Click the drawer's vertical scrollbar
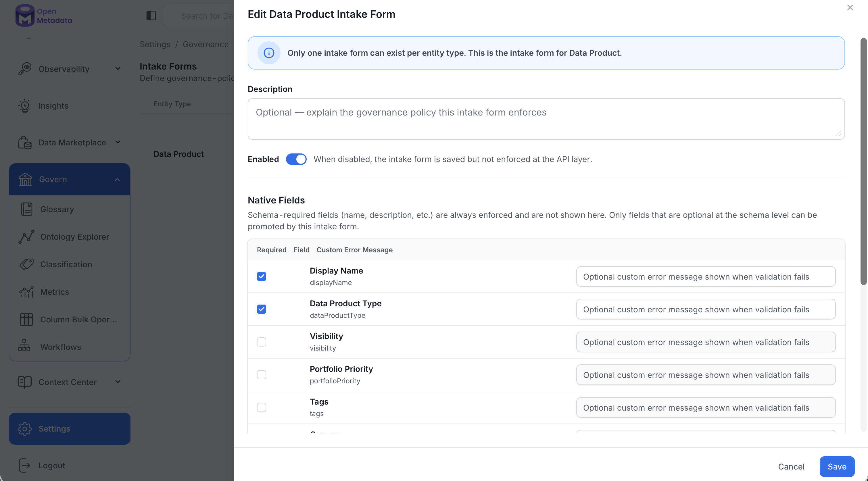 (864, 162)
